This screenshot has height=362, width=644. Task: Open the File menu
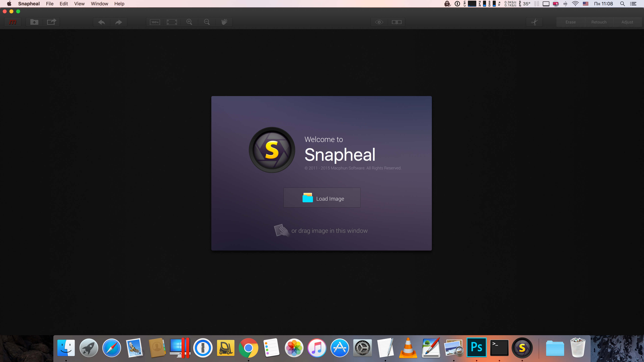click(50, 4)
